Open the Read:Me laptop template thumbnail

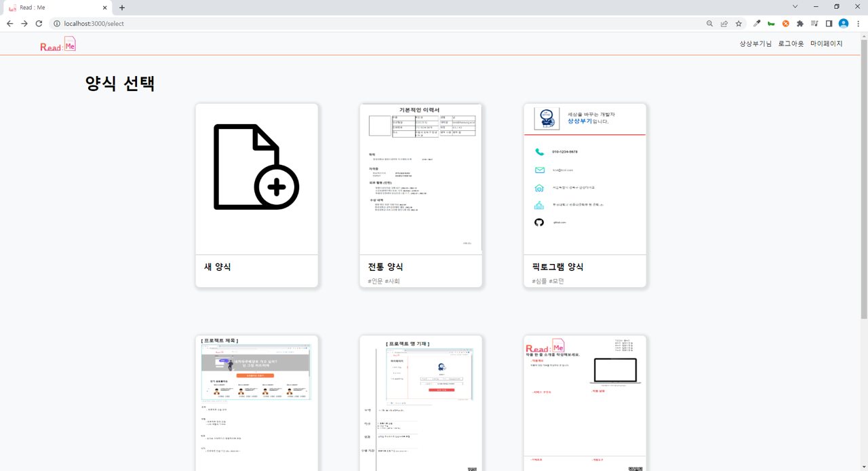click(x=585, y=403)
